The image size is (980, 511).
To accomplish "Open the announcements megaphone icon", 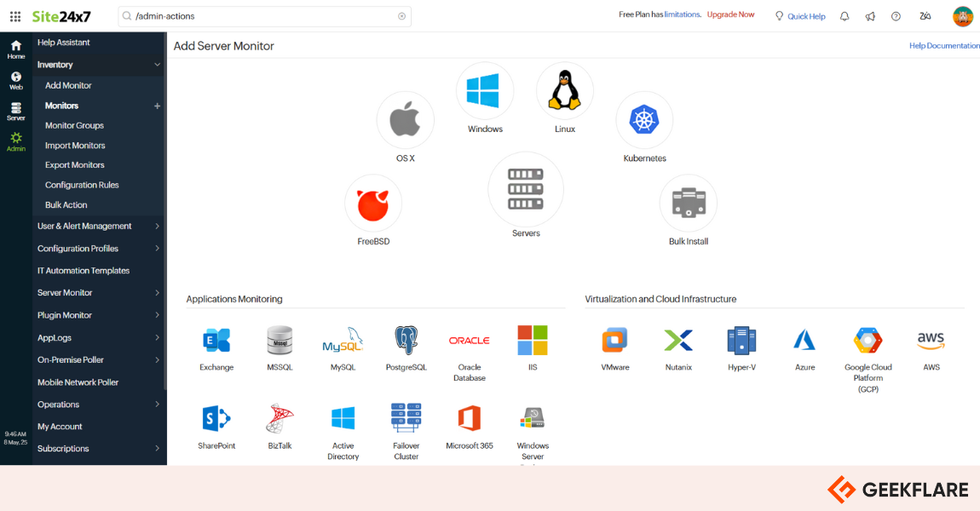I will coord(870,16).
